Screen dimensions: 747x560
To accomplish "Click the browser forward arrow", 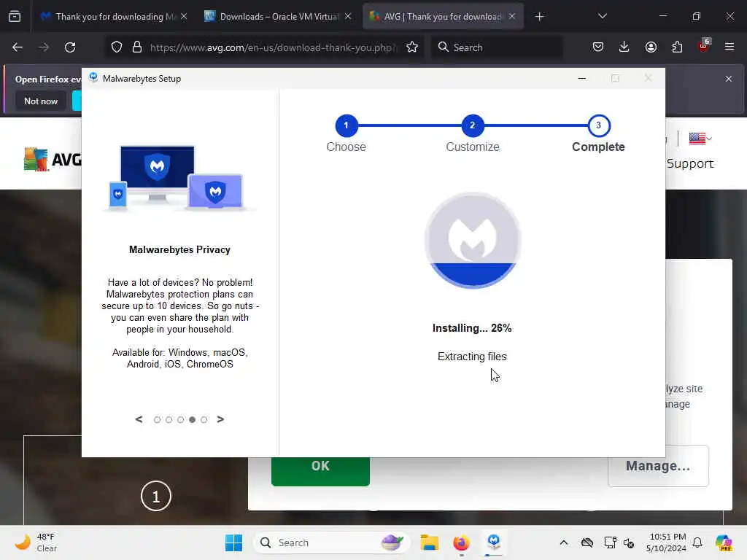I will 44,47.
